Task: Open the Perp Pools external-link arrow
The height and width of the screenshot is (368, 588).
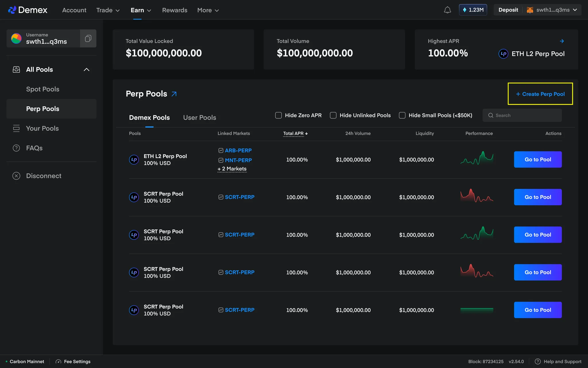Action: click(174, 94)
